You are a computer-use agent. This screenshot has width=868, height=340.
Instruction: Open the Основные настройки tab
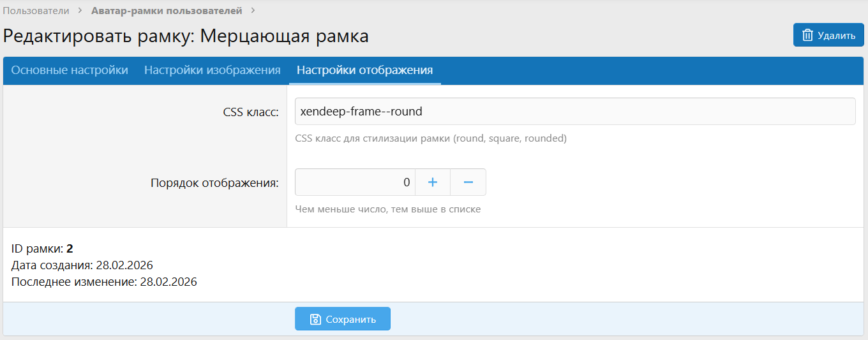(70, 70)
